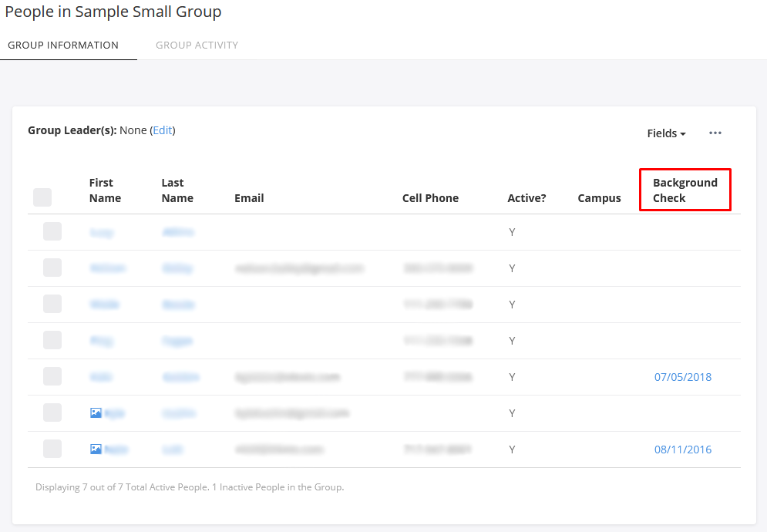Sort by the Last Name column header
The height and width of the screenshot is (532, 767).
(177, 190)
